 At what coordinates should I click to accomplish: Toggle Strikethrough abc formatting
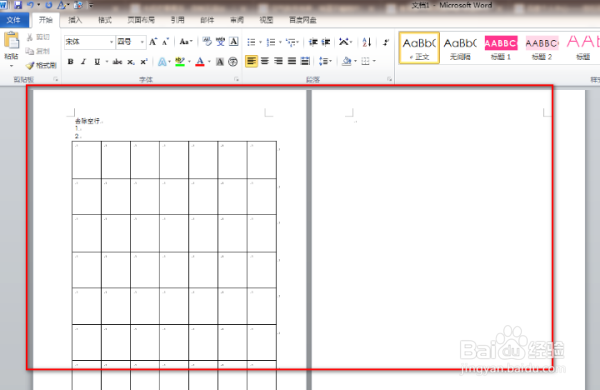(x=117, y=62)
